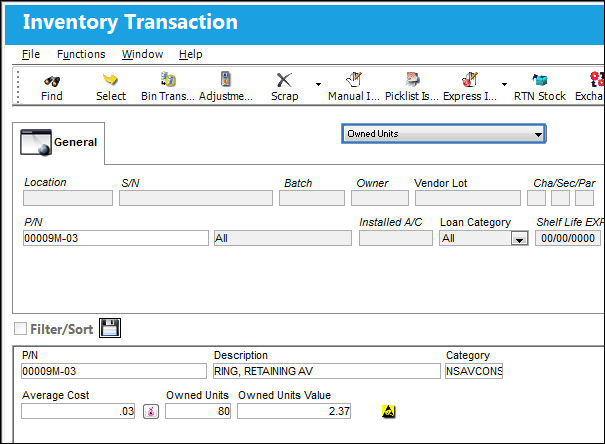Click the General tab icon
The image size is (605, 444).
[36, 142]
